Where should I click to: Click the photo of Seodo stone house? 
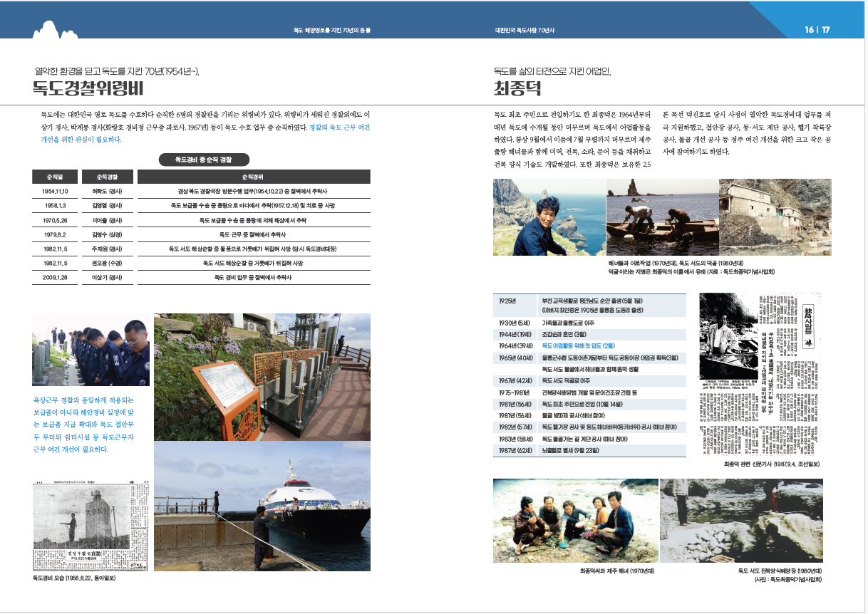[x=775, y=217]
